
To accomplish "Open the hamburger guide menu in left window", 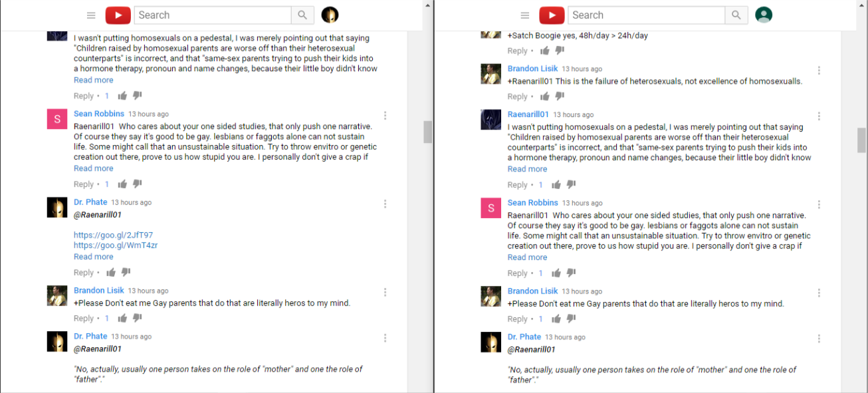I will [x=91, y=15].
